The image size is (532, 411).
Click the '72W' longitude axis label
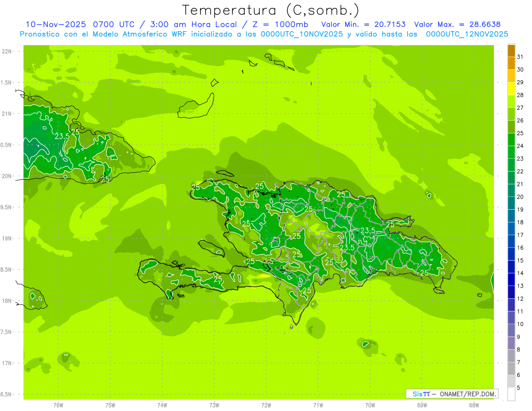point(266,405)
